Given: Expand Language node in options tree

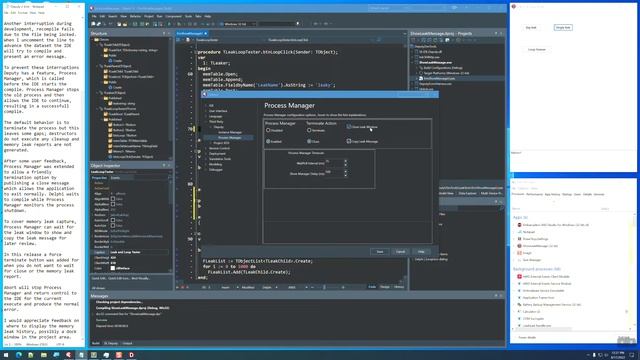Looking at the screenshot, I should pyautogui.click(x=206, y=116).
